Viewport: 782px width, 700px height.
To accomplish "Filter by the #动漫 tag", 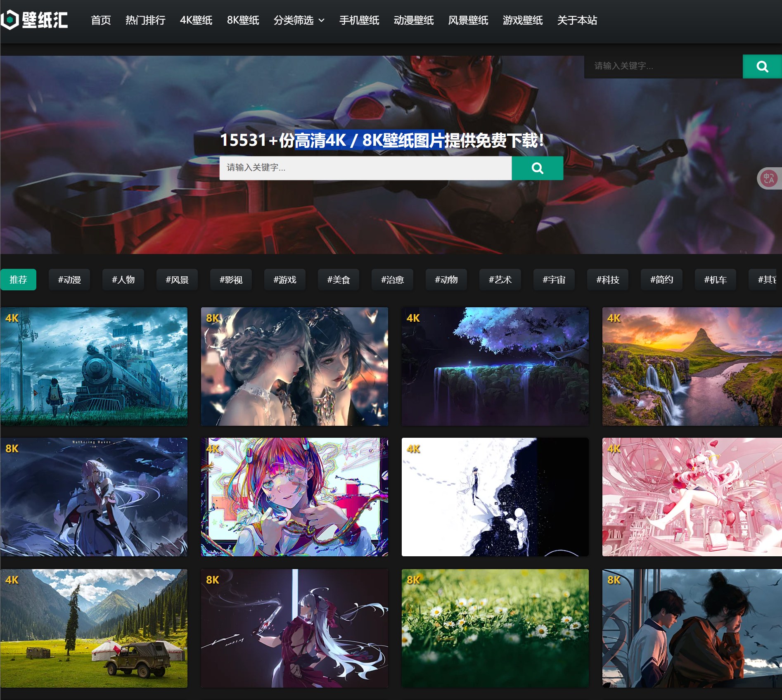I will pyautogui.click(x=69, y=280).
